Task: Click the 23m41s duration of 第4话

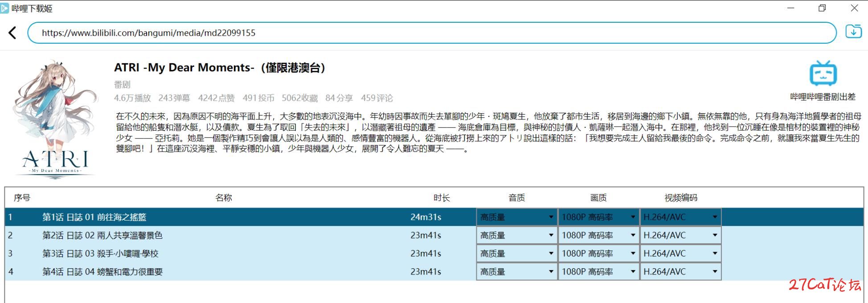Action: [x=426, y=272]
